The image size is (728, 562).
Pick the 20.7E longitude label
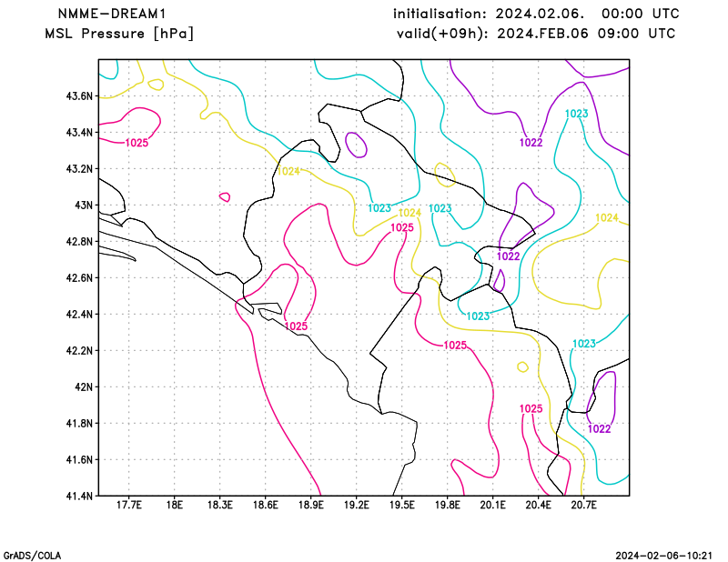(583, 505)
